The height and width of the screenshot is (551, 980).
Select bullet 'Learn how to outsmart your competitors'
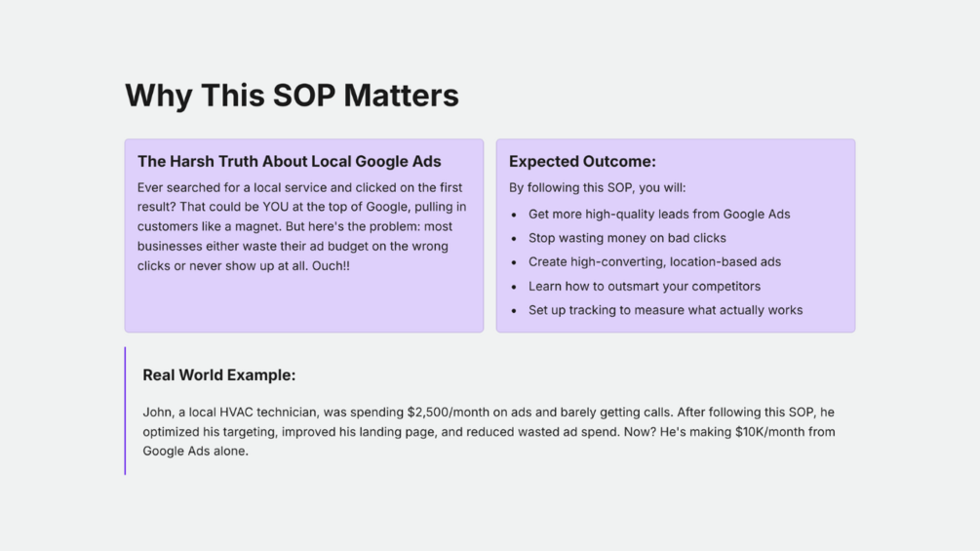pyautogui.click(x=645, y=286)
